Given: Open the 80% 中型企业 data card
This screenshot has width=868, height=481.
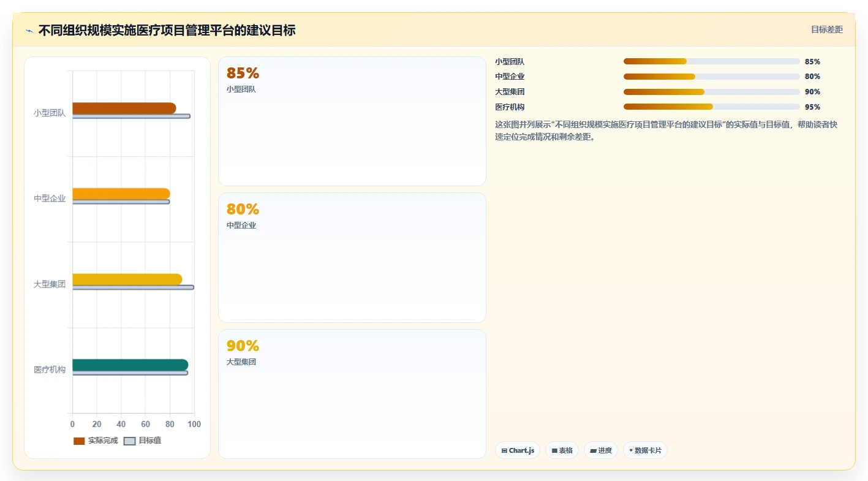Looking at the screenshot, I should pos(352,258).
